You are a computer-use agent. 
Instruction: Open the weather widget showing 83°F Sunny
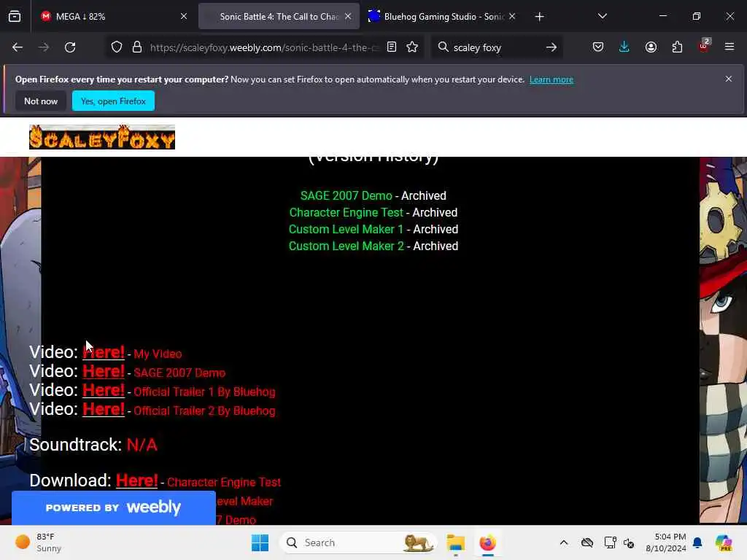(39, 542)
